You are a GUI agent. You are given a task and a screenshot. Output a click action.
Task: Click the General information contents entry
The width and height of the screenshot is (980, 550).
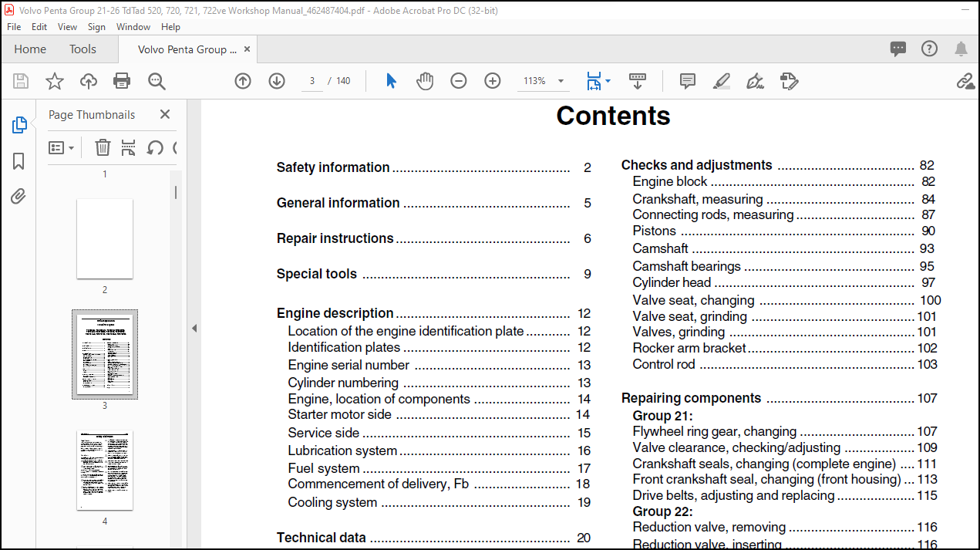433,203
